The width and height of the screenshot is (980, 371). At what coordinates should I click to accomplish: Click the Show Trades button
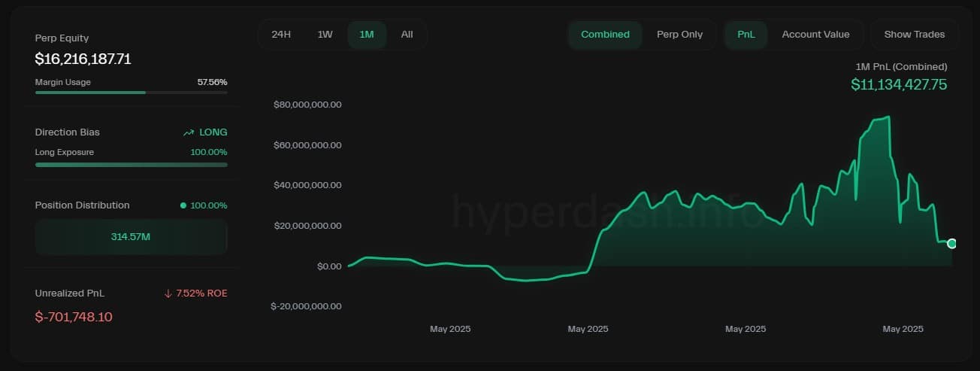click(x=914, y=35)
